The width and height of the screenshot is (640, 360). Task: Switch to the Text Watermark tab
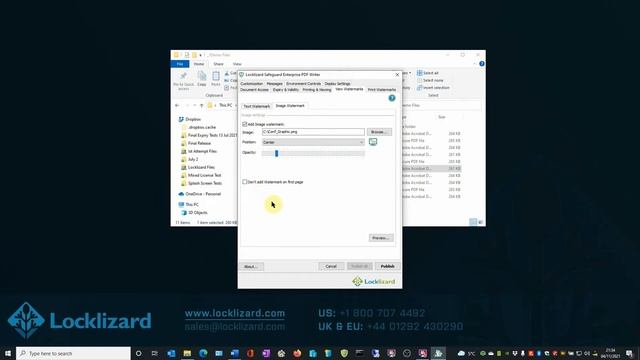256,106
